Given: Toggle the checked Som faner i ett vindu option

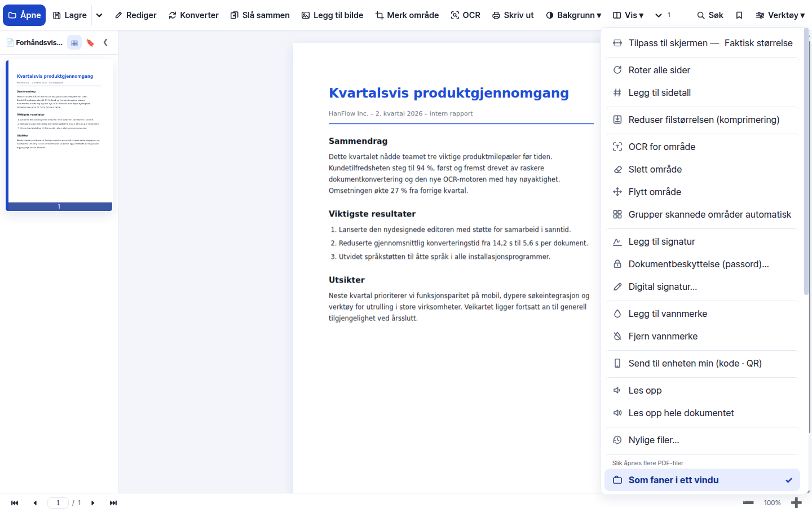Looking at the screenshot, I should pyautogui.click(x=702, y=480).
